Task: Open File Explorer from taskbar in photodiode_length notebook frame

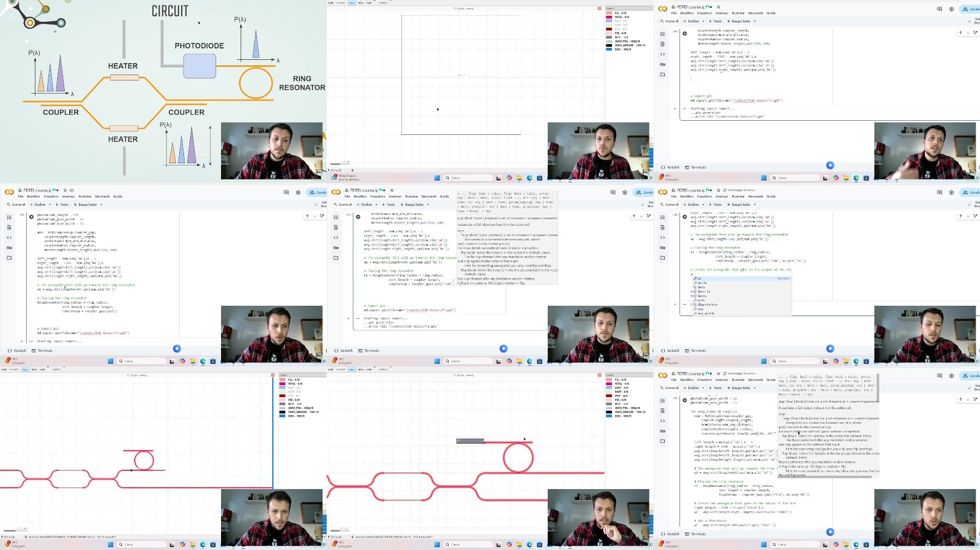Action: point(193,361)
